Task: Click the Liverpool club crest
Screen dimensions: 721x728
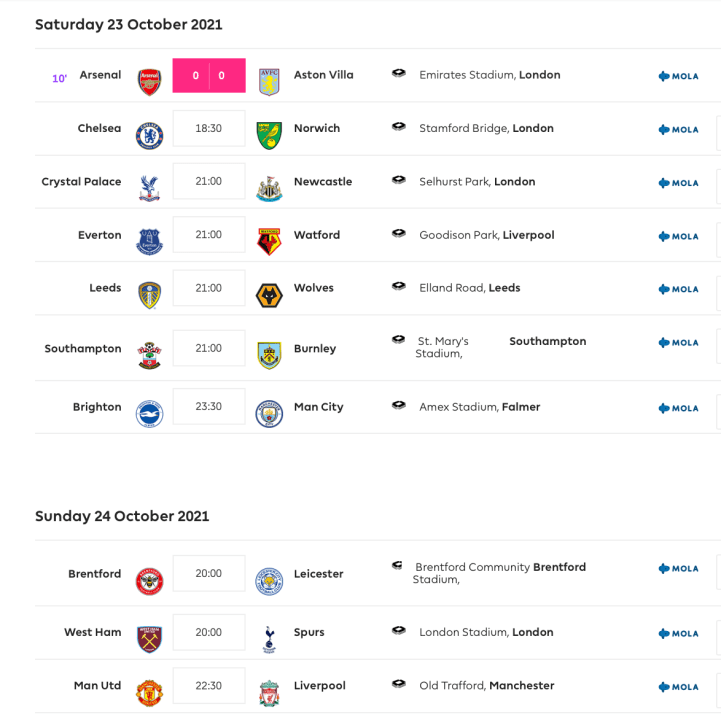Action: 269,692
